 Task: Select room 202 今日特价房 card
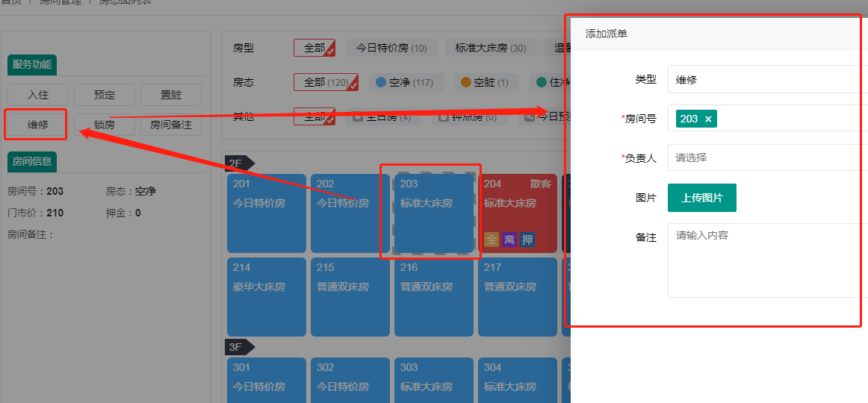coord(350,213)
